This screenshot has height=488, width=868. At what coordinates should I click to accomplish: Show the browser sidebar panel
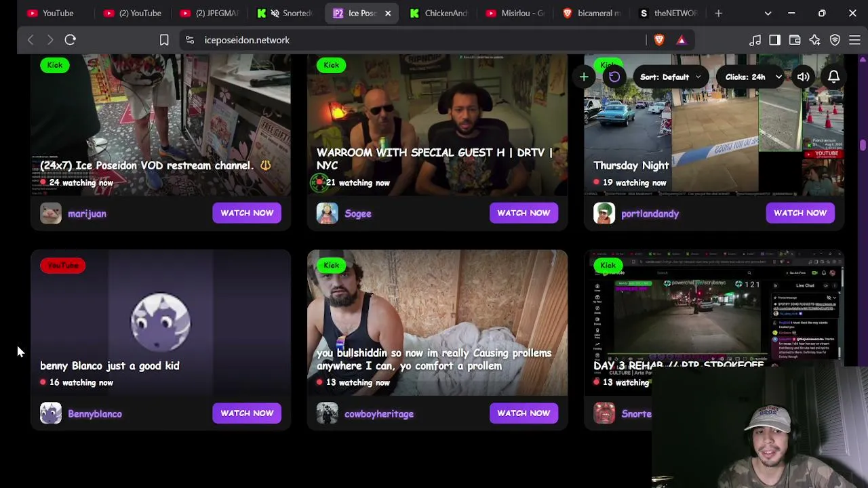774,40
